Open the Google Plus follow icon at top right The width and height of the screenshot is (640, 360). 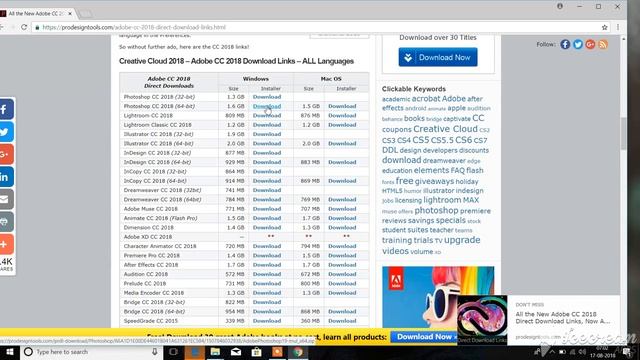click(590, 44)
